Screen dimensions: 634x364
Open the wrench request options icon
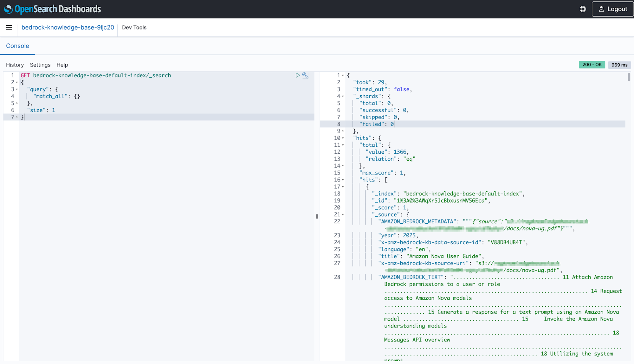point(305,75)
